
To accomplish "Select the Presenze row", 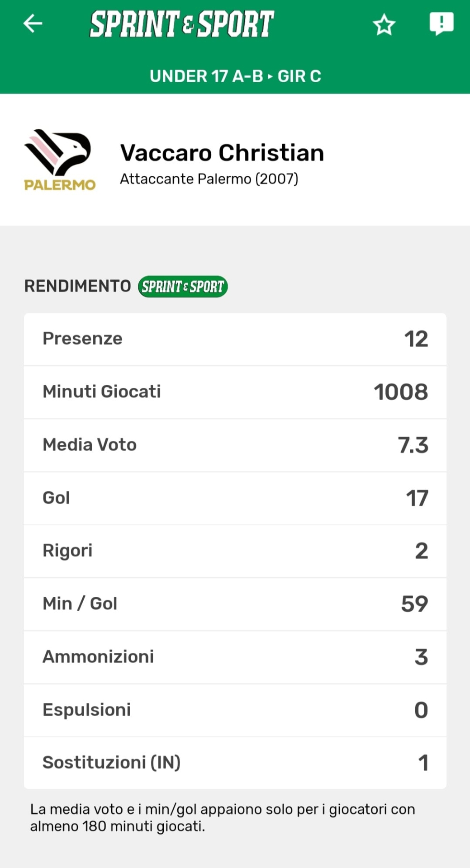I will pos(235,339).
